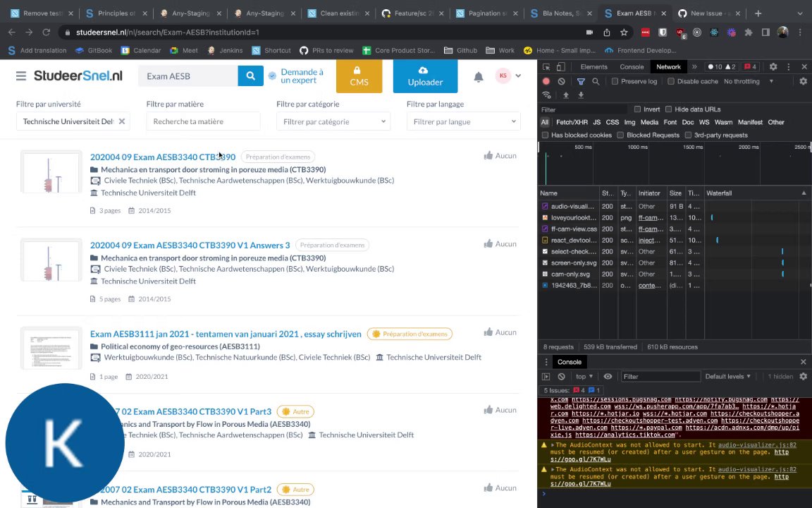The width and height of the screenshot is (812, 508).
Task: Click the export HAR download arrow
Action: coord(581,95)
